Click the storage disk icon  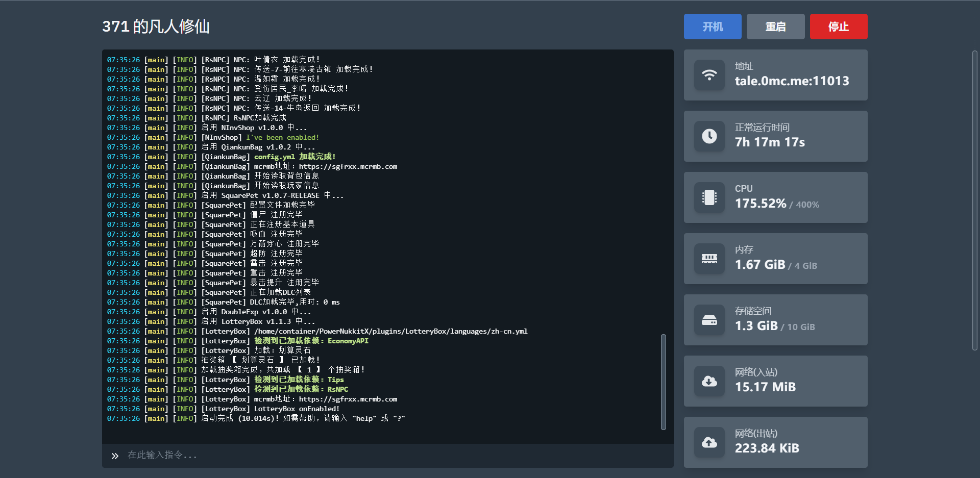(x=709, y=320)
